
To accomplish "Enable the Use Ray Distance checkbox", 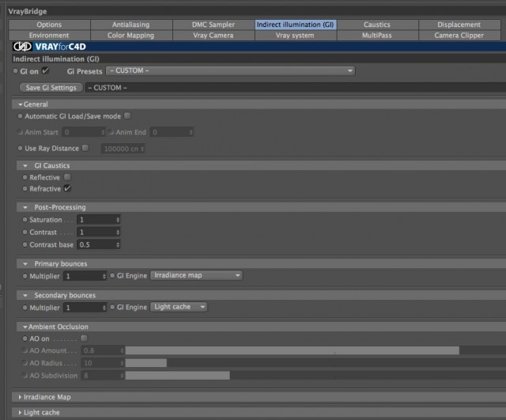I will (x=85, y=148).
